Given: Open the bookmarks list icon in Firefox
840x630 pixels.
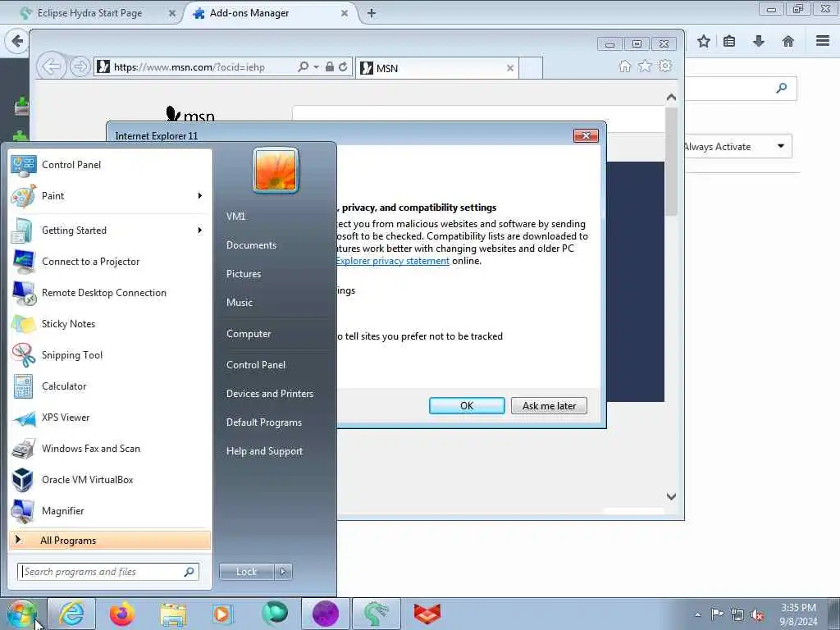Looking at the screenshot, I should (729, 41).
